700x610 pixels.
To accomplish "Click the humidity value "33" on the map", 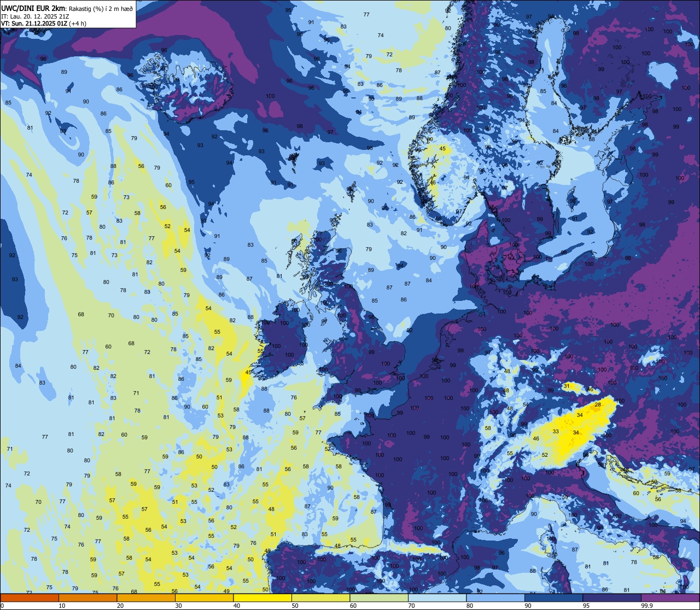I will [x=556, y=432].
